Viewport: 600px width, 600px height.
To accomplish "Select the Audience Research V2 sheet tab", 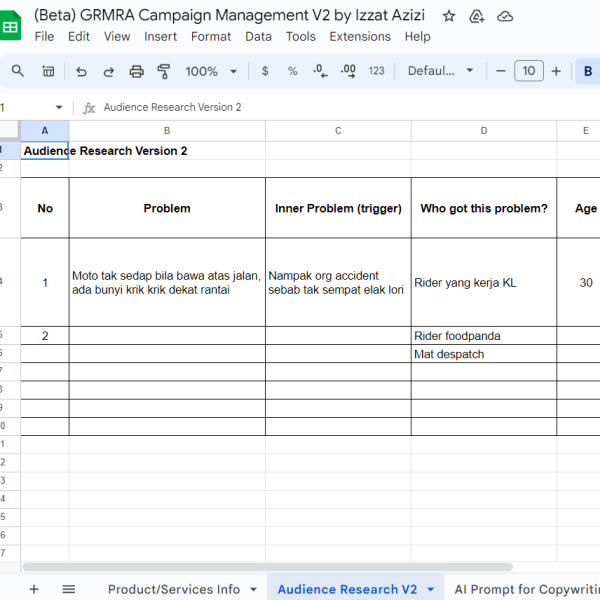I will tap(347, 589).
